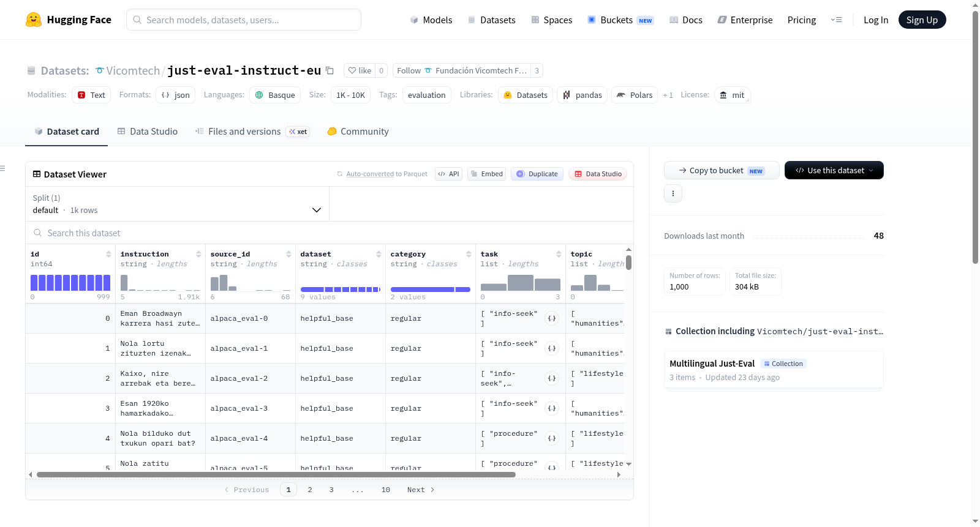Open Buckets in the top navigation

pos(620,20)
